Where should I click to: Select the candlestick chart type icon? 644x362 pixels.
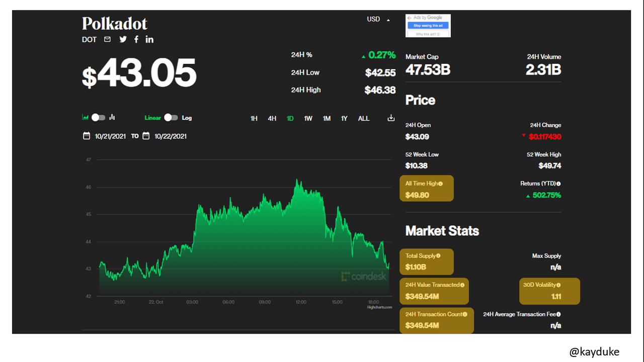point(112,117)
